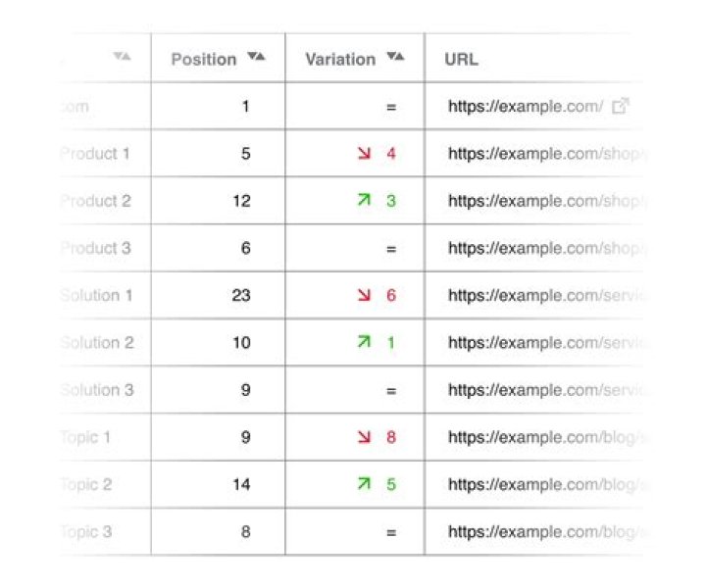Open the https://example.com/ homepage link
Image resolution: width=706 pixels, height=588 pixels.
[526, 107]
